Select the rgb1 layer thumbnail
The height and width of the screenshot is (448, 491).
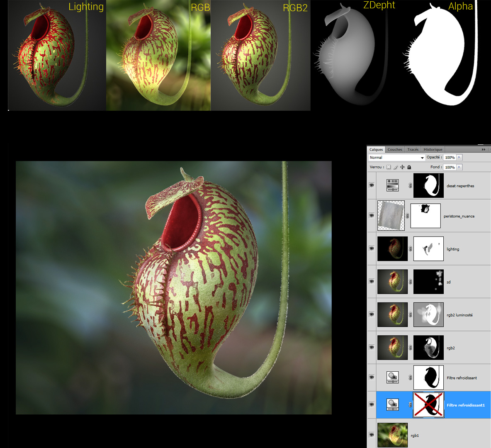coord(393,435)
